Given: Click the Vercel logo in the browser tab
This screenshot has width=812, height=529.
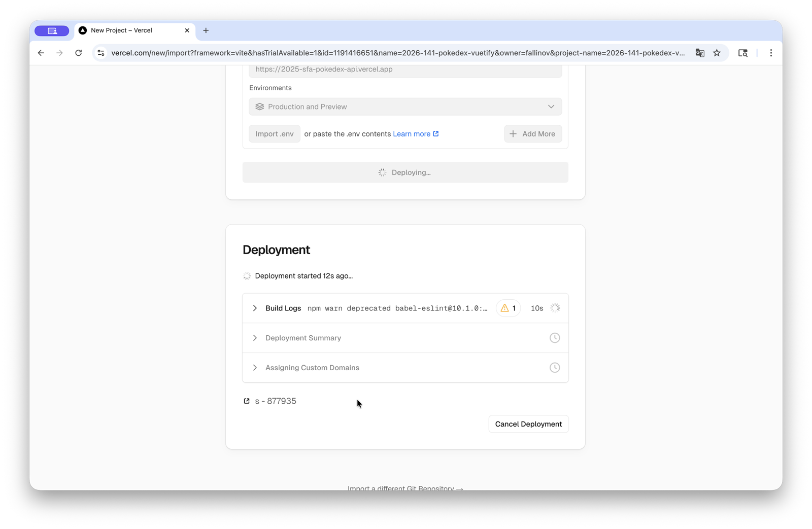Looking at the screenshot, I should pyautogui.click(x=83, y=30).
